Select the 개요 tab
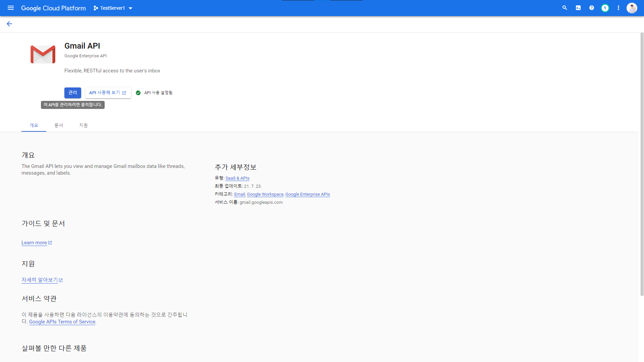 point(34,125)
